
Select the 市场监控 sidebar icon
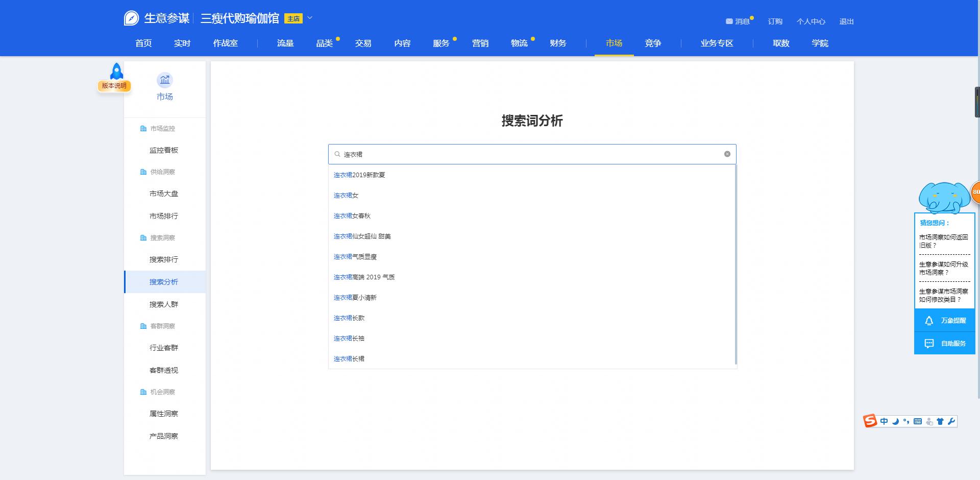(143, 129)
